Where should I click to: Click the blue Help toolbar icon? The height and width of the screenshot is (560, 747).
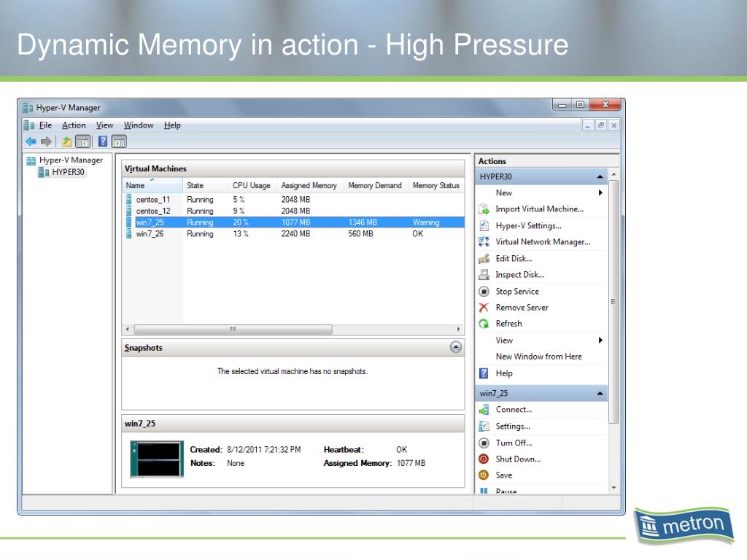coord(102,141)
